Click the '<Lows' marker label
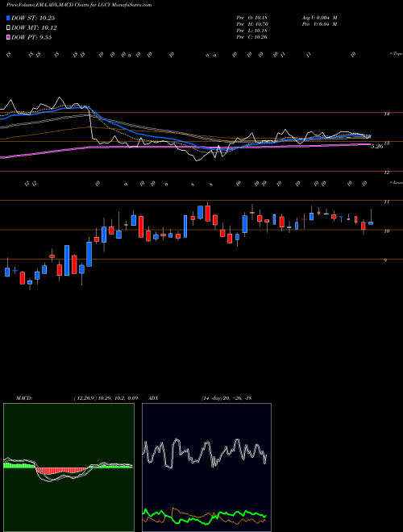Viewport: 403px width, 532px height. tap(396, 182)
